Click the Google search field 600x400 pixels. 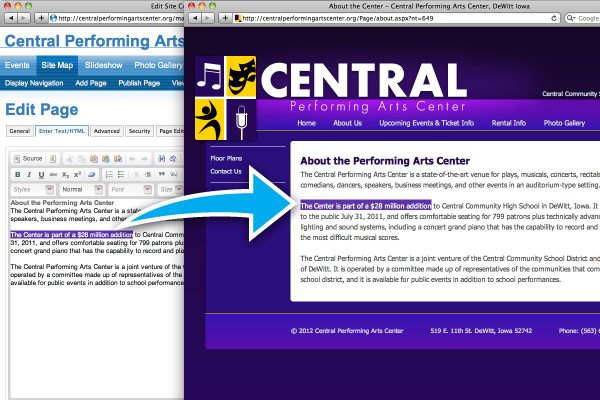(584, 18)
